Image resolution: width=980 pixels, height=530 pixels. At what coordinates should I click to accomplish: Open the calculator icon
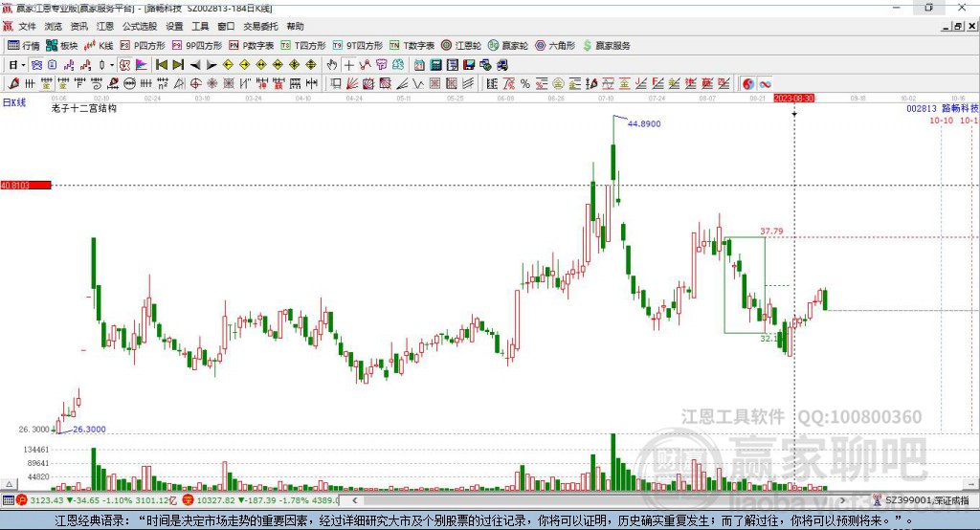(435, 65)
